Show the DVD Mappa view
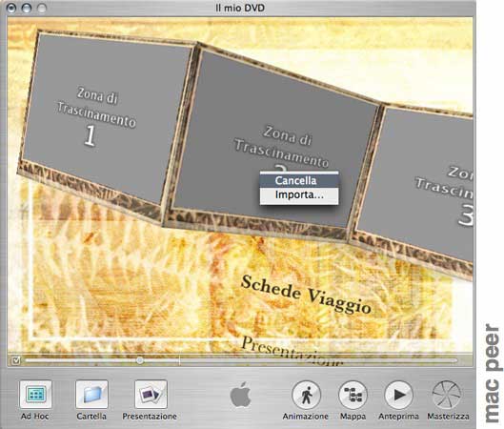 (353, 395)
